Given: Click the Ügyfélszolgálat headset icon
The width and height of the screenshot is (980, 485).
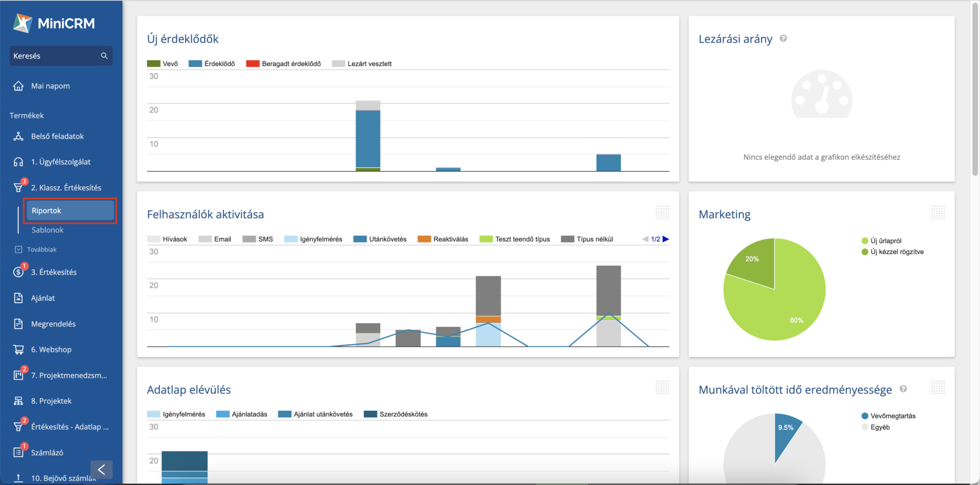Looking at the screenshot, I should click(x=18, y=162).
